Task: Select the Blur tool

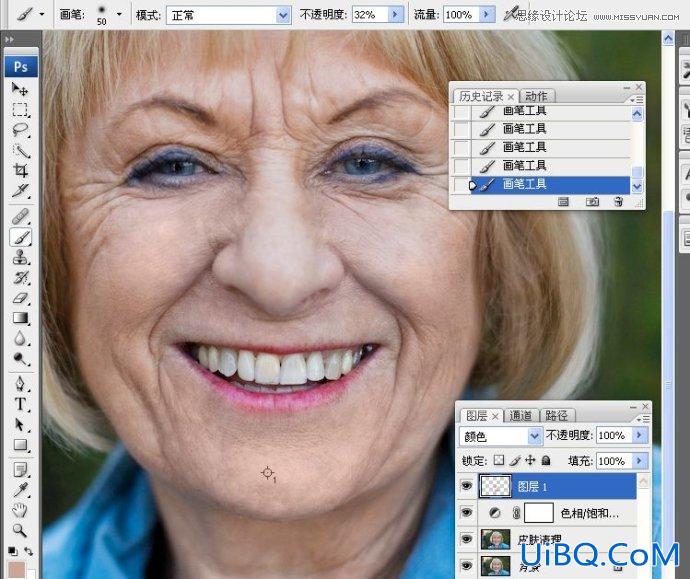Action: pyautogui.click(x=20, y=338)
